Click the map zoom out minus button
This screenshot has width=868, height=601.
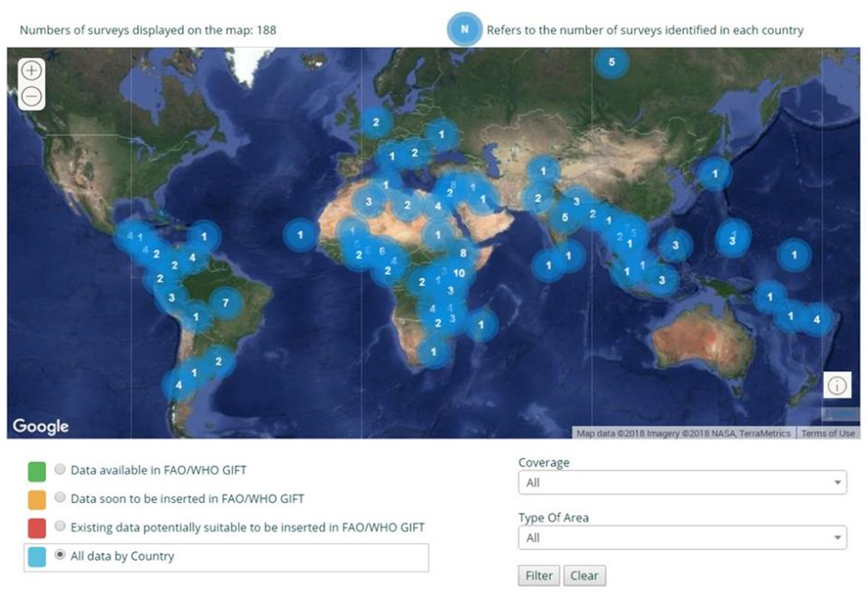pyautogui.click(x=32, y=97)
